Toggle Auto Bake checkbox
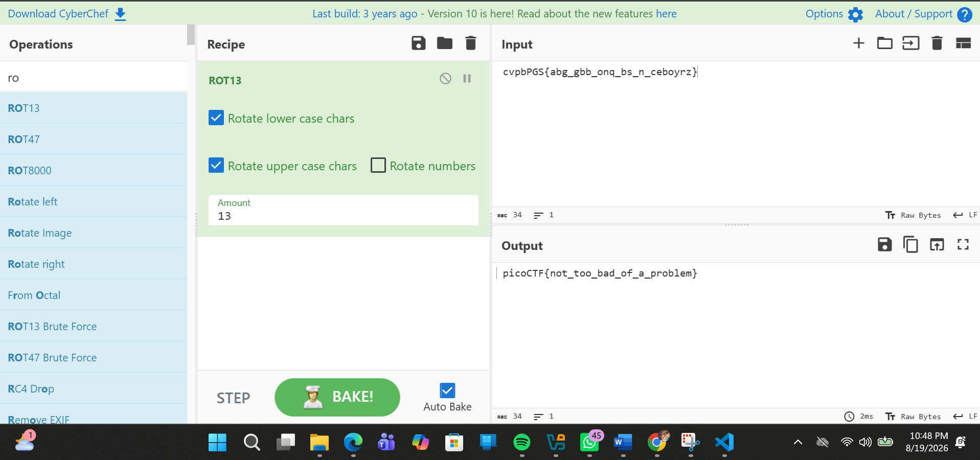The width and height of the screenshot is (980, 460). click(447, 390)
